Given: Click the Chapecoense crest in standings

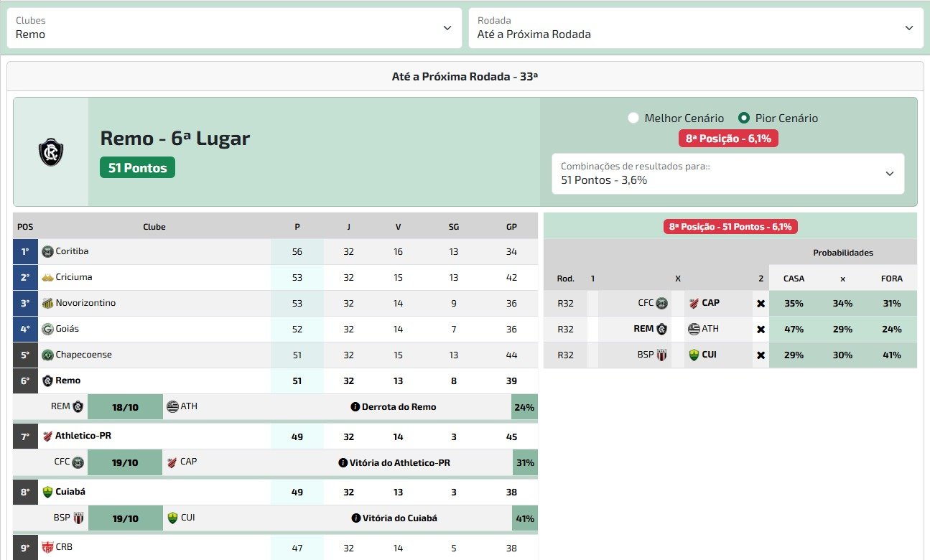Looking at the screenshot, I should 47,355.
